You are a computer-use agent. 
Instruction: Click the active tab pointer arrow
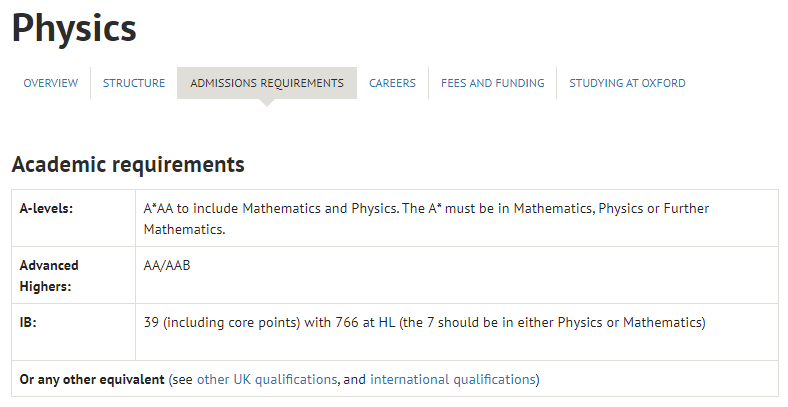pyautogui.click(x=267, y=103)
